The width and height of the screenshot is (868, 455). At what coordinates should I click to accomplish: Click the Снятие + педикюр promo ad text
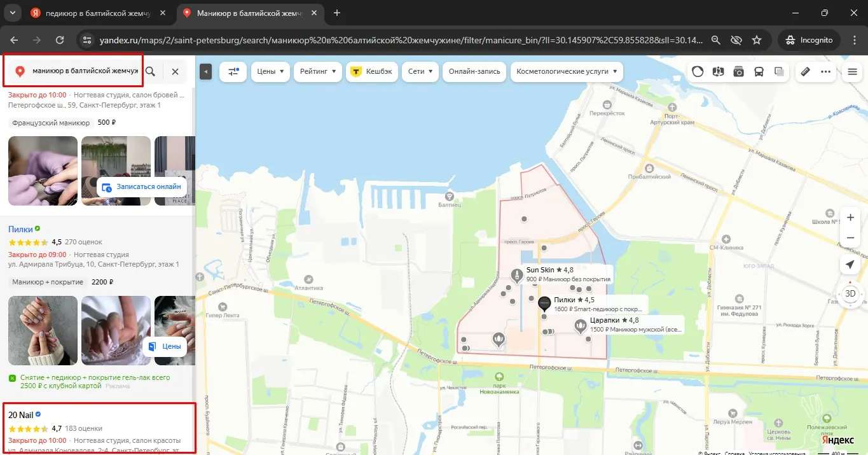coord(95,381)
